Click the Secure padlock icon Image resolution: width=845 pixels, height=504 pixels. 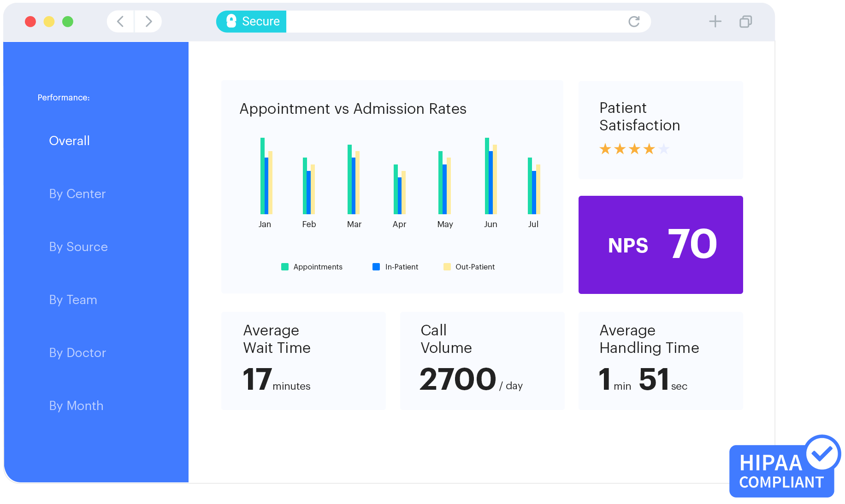tap(230, 21)
